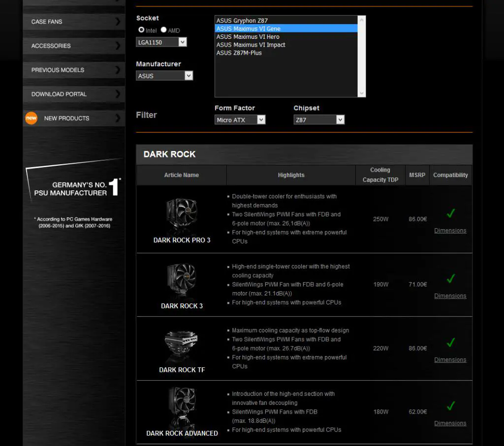Viewport: 504px width, 446px height.
Task: Click the orange 'new' badge icon
Action: (31, 118)
